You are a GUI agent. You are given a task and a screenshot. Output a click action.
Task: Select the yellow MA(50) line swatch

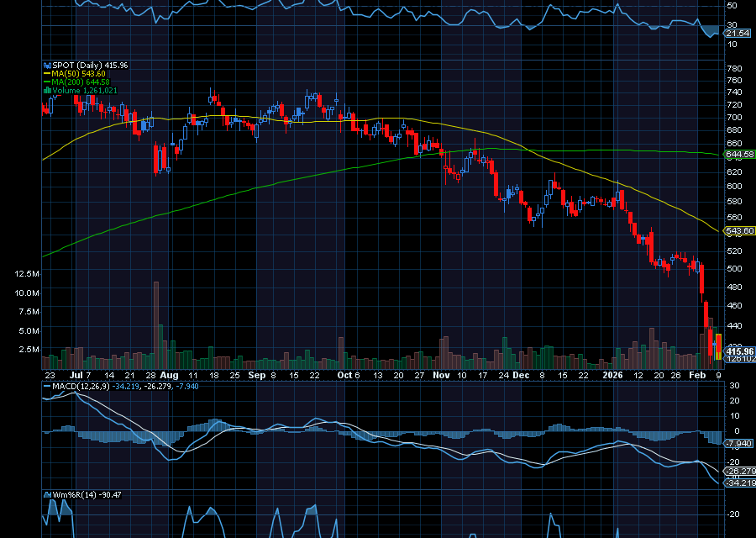click(x=47, y=73)
